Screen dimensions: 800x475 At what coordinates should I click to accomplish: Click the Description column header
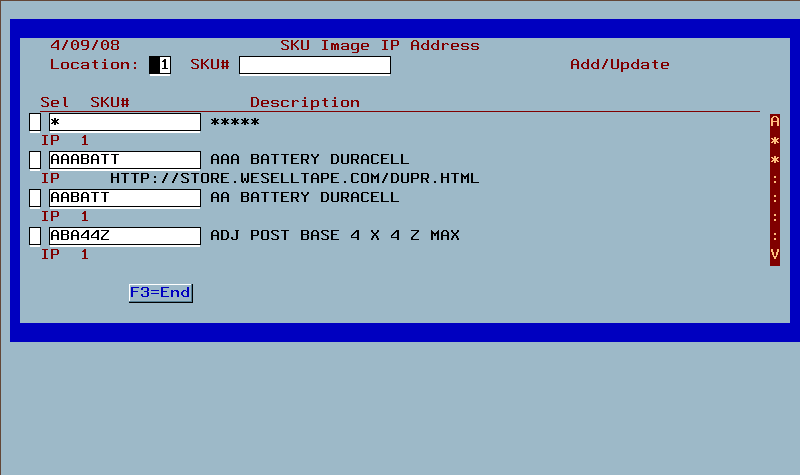(305, 103)
